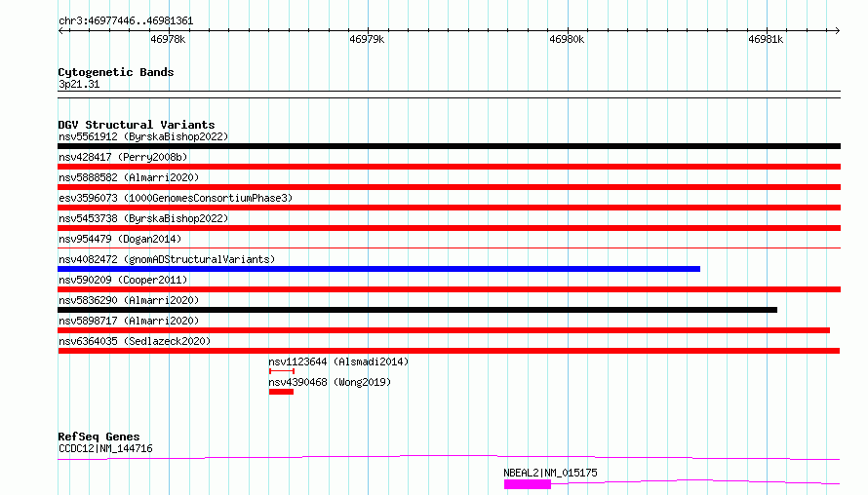The height and width of the screenshot is (495, 868).
Task: Click the right scroll arrow on ruler
Action: (837, 31)
